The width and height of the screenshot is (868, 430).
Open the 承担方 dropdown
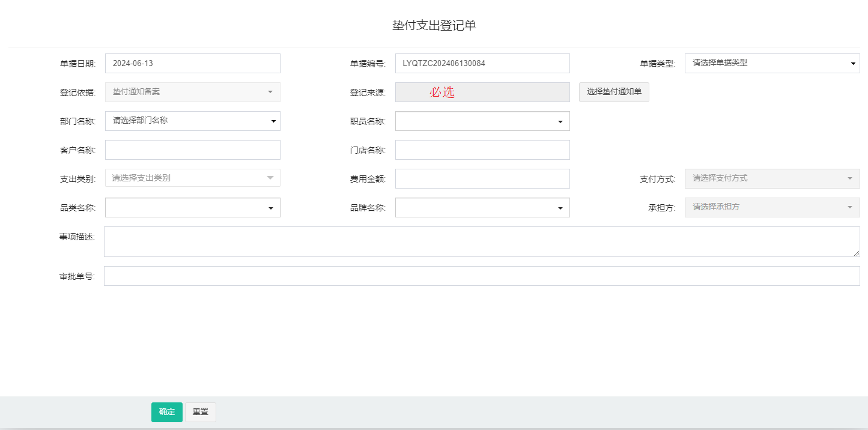[772, 207]
